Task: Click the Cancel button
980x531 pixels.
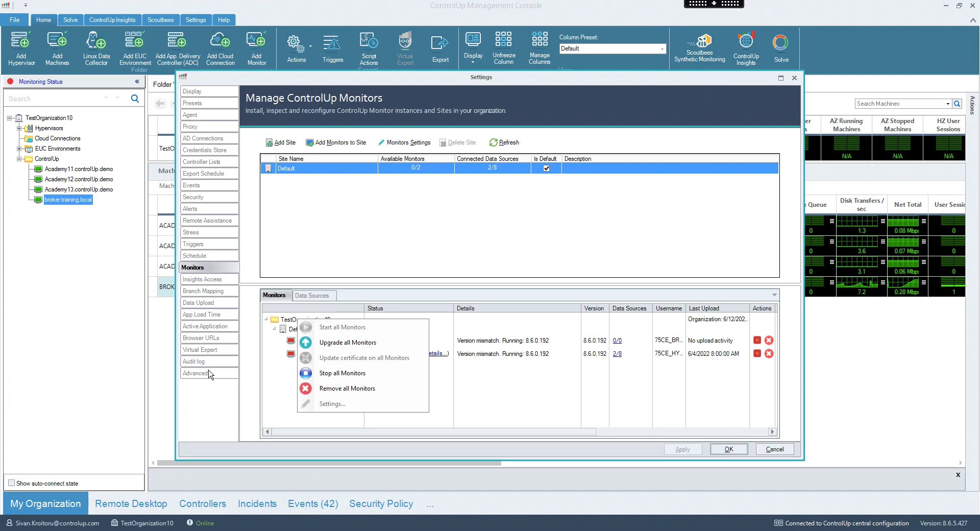Action: [x=774, y=449]
